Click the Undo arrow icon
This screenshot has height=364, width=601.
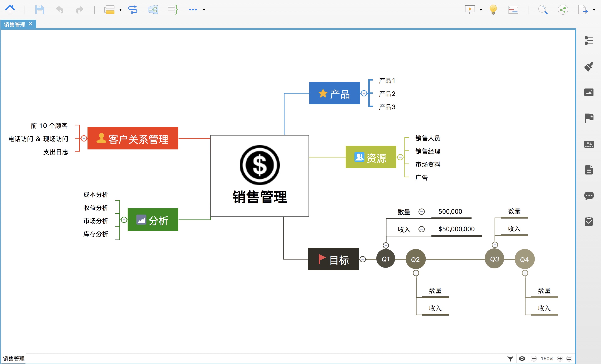[60, 10]
